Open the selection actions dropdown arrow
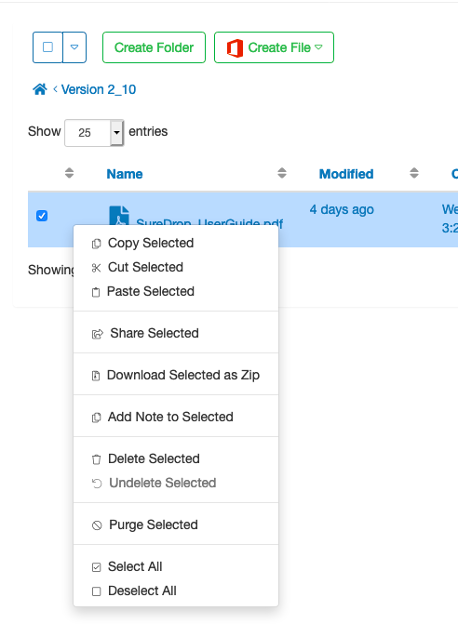Viewport: 458px width, 624px height. click(x=74, y=47)
